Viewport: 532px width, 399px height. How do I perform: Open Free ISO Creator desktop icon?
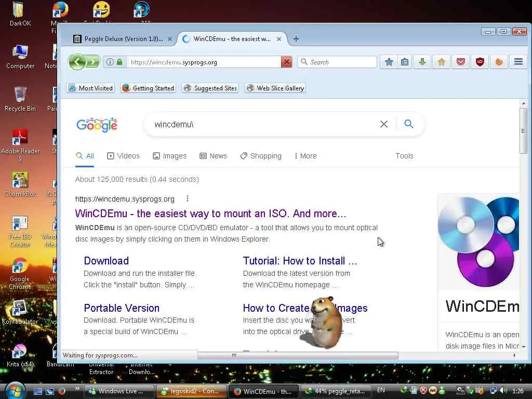coord(20,231)
